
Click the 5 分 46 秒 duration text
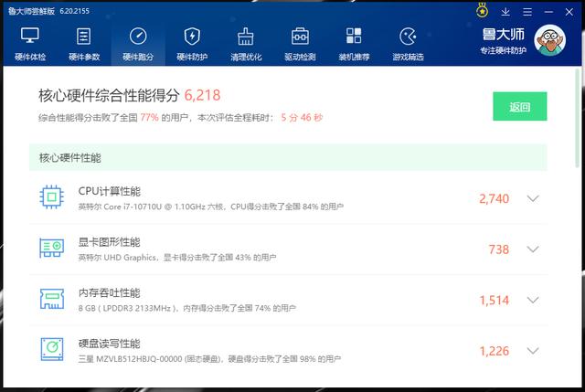point(302,118)
